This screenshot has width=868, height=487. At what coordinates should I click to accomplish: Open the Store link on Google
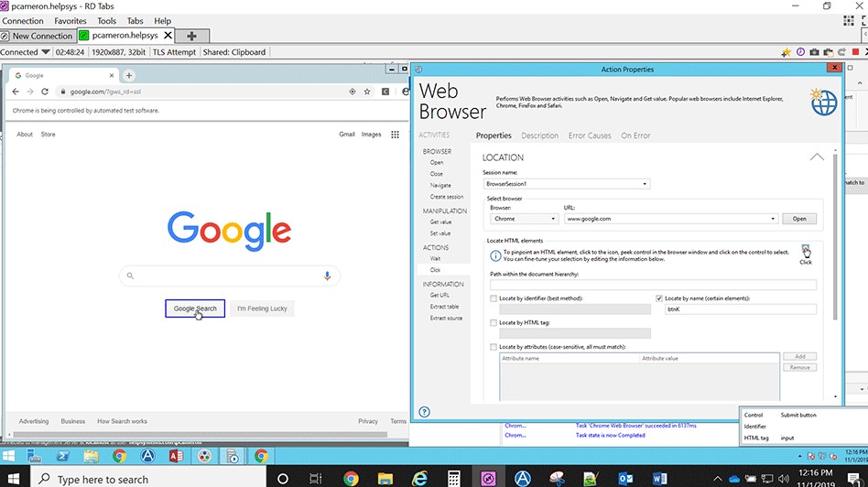[x=49, y=135]
